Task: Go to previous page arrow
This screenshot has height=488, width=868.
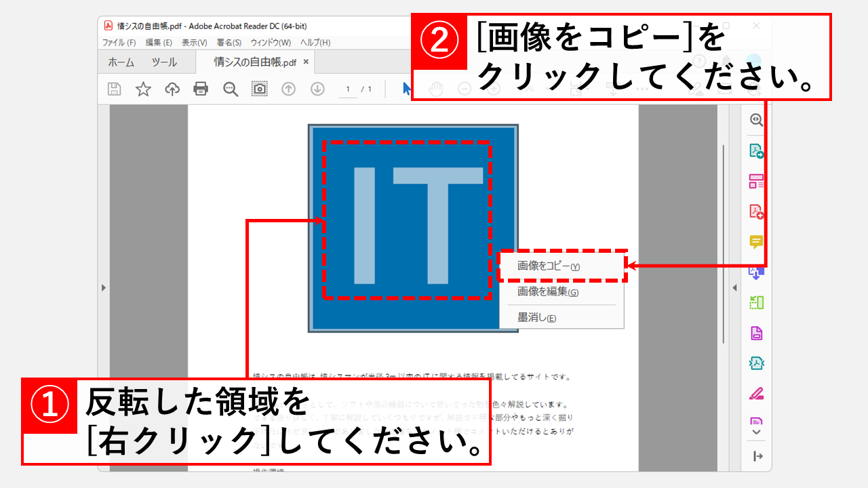Action: click(x=289, y=89)
